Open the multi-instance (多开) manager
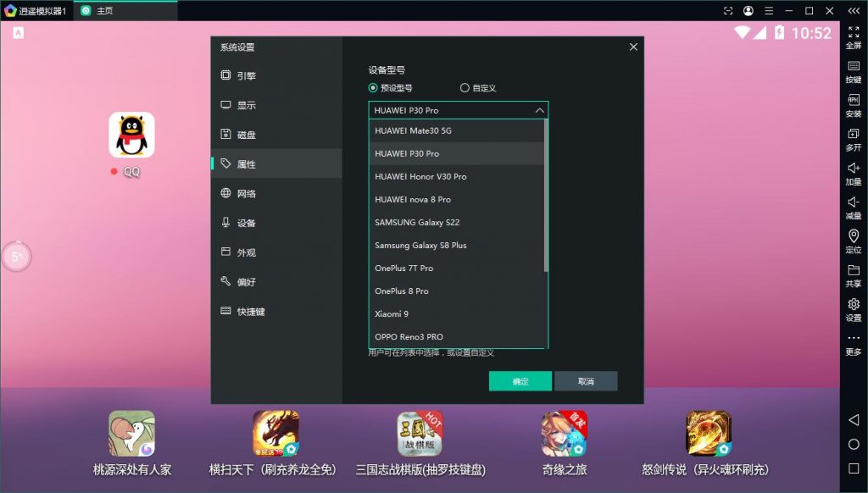Screen dimensions: 868x493 point(854,138)
